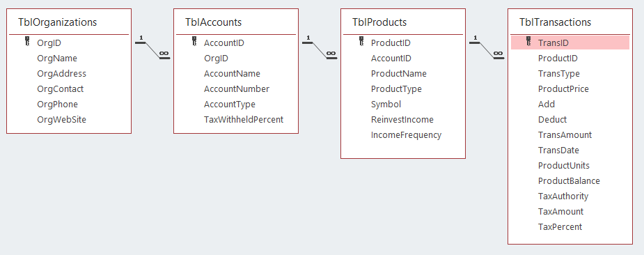644x255 pixels.
Task: Select the ProductID field in TblTransactions
Action: click(558, 59)
